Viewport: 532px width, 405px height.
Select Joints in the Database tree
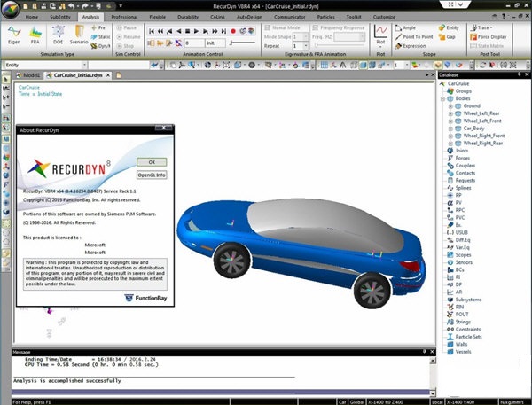tap(461, 151)
